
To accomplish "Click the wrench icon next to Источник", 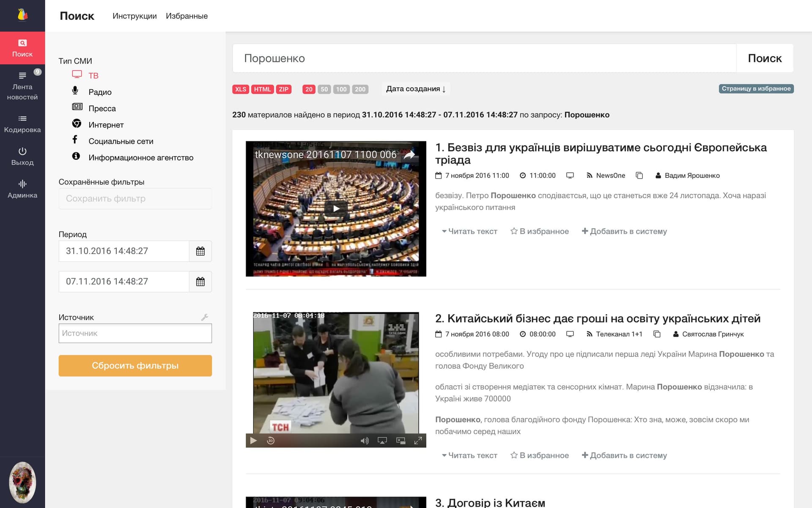I will pyautogui.click(x=205, y=317).
